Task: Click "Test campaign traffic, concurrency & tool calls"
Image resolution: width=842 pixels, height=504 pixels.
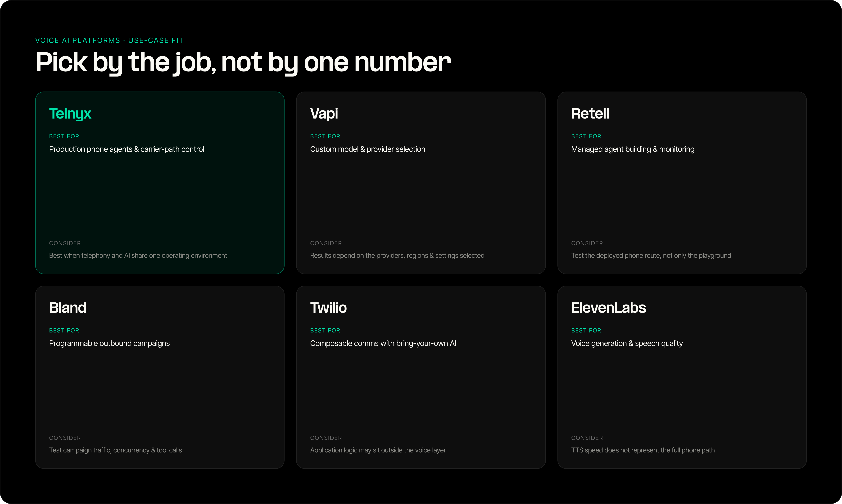Action: 115,450
